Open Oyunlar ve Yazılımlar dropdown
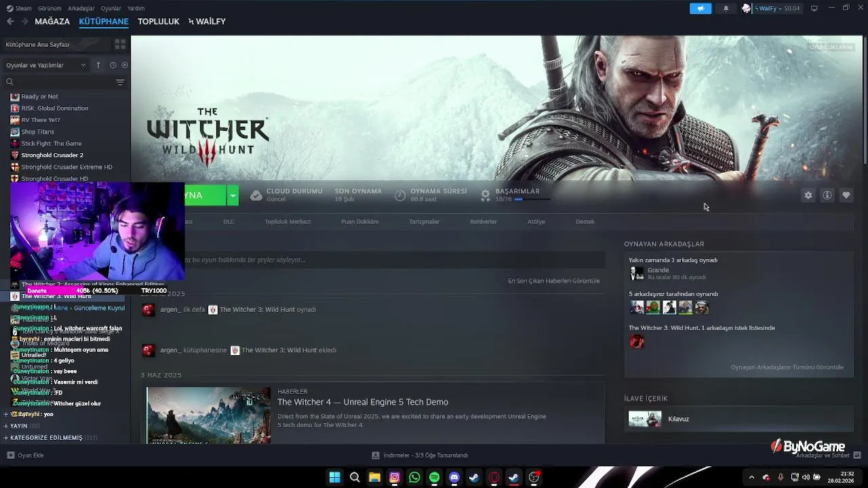Viewport: 868px width, 488px height. (45, 65)
